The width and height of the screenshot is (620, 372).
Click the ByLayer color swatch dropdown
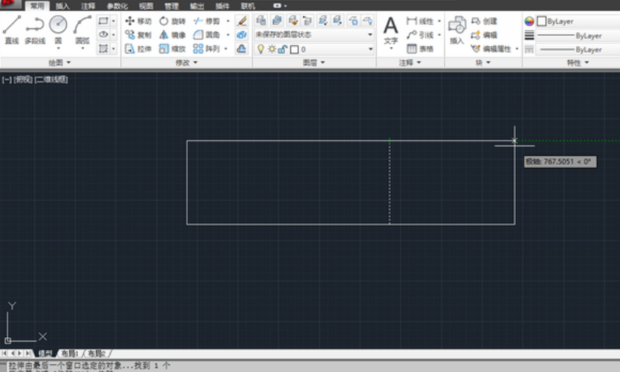[x=578, y=21]
